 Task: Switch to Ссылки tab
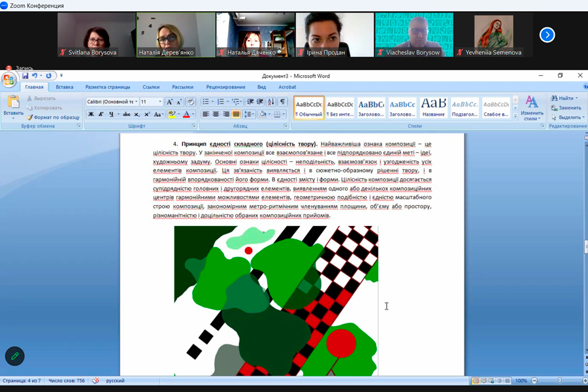[151, 87]
